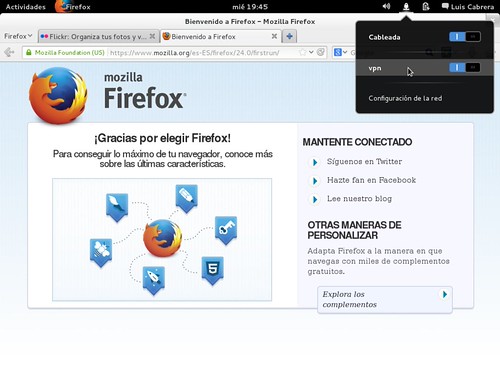Click the key badge in illustration
The height and width of the screenshot is (375, 500).
[226, 230]
